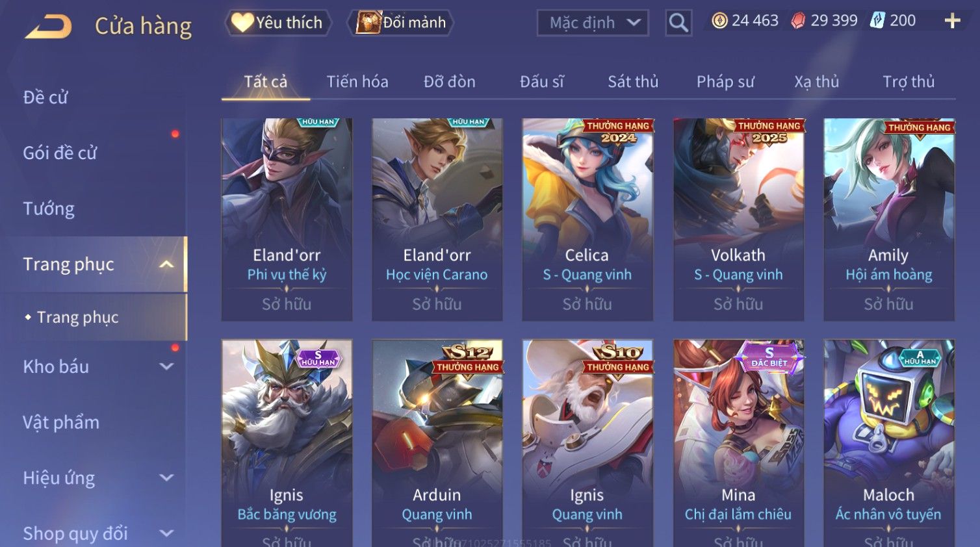Viewport: 980px width, 547px height.
Task: Click the Đổi mảnh chest icon
Action: (368, 23)
